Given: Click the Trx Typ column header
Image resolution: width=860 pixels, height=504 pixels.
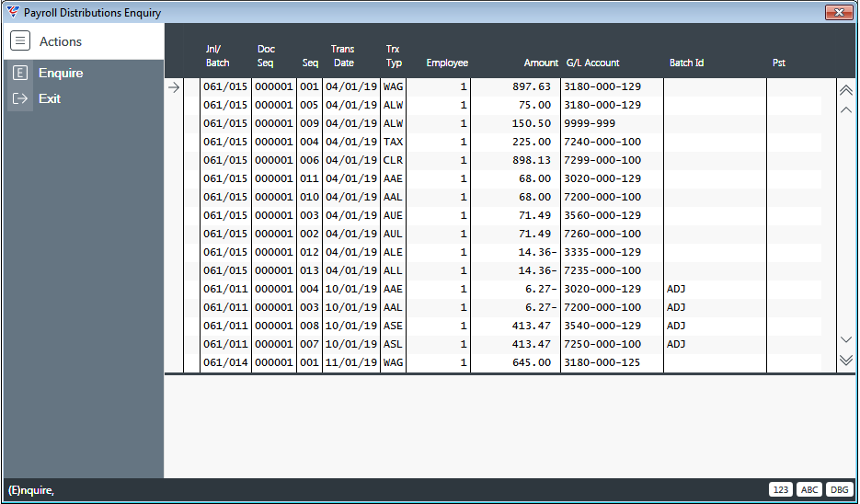Looking at the screenshot, I should coord(394,56).
